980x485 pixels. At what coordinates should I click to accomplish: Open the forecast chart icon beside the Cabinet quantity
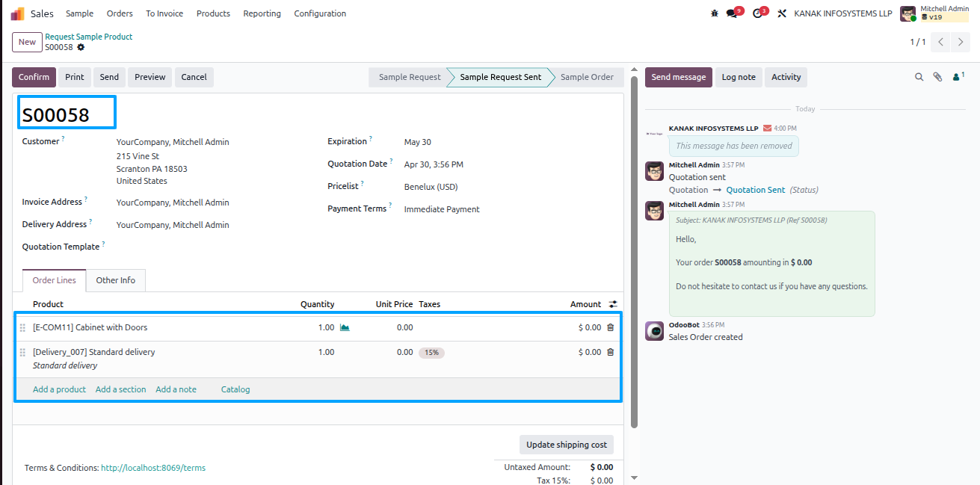(x=345, y=327)
